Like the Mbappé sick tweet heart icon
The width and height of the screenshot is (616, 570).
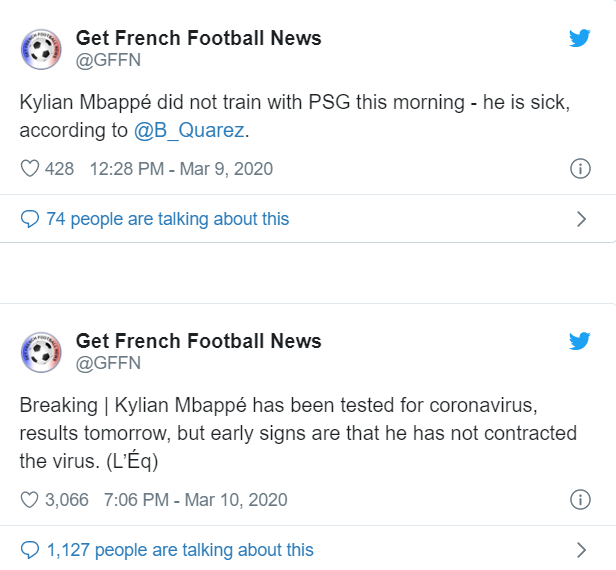pos(29,169)
